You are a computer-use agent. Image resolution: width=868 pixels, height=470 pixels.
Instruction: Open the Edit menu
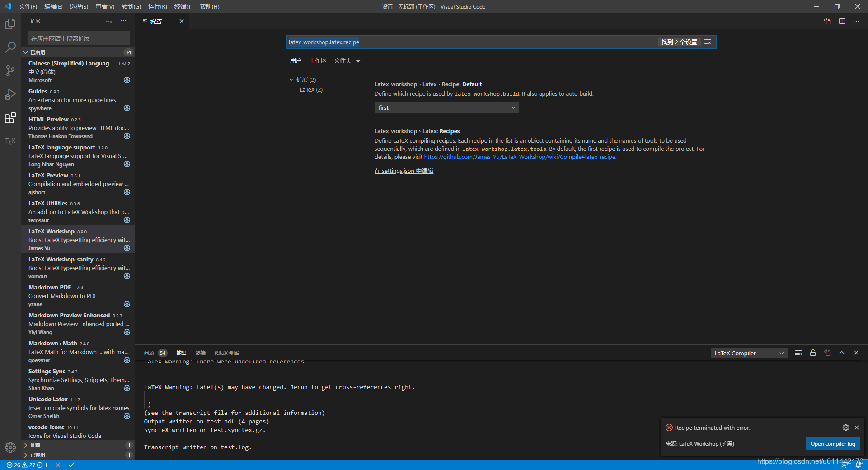pos(53,6)
